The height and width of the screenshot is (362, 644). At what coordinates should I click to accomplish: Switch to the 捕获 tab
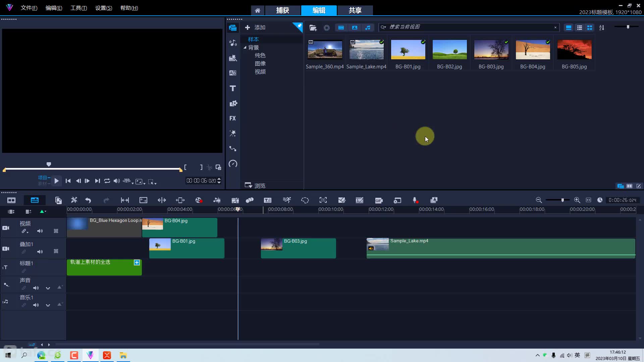[282, 10]
